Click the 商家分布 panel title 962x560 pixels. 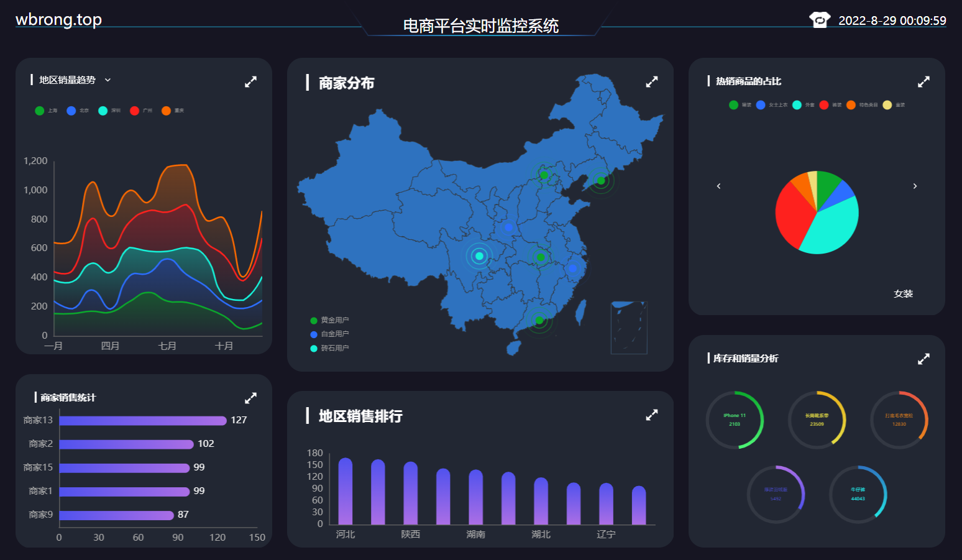pos(346,83)
